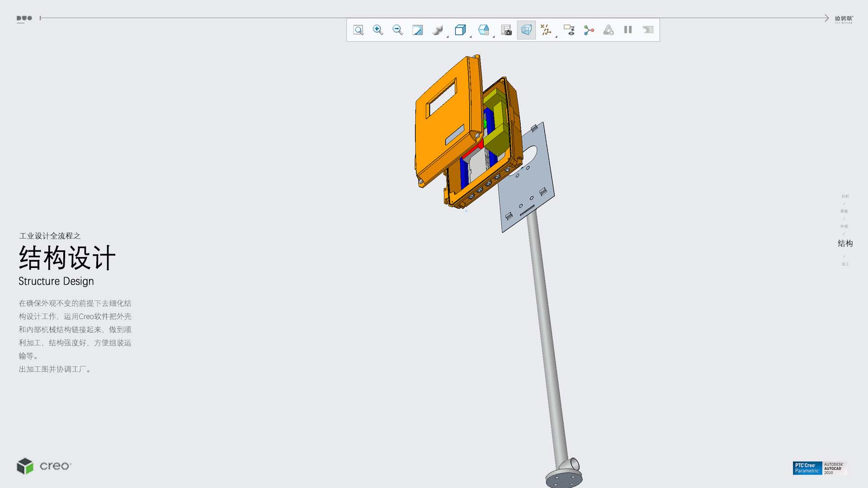Select the 分析 navigation item
The image size is (868, 488).
845,197
